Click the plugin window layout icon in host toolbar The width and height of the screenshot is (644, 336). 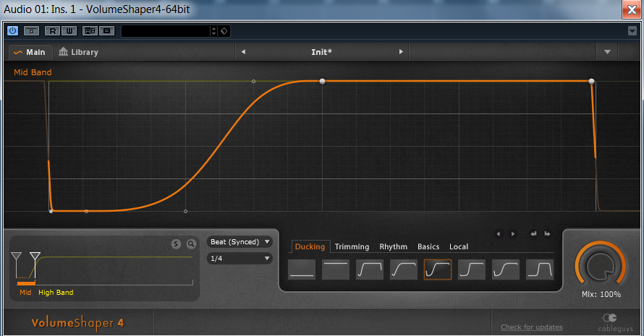(x=32, y=31)
